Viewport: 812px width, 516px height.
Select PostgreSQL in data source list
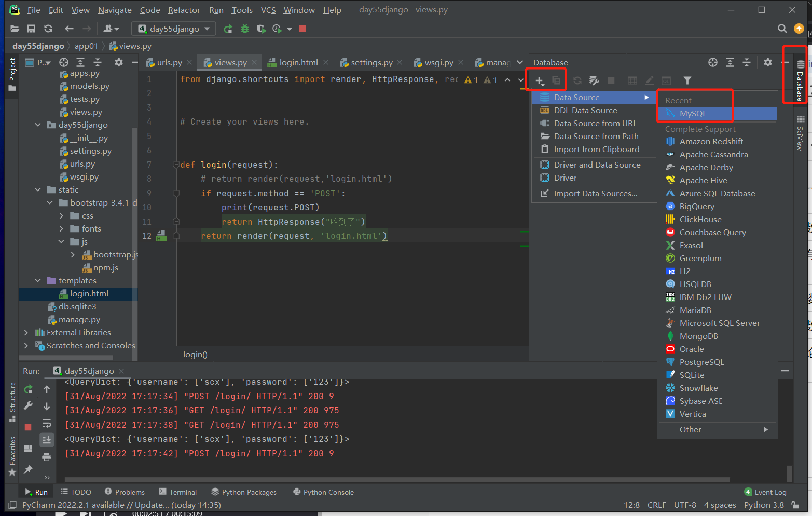[701, 362]
